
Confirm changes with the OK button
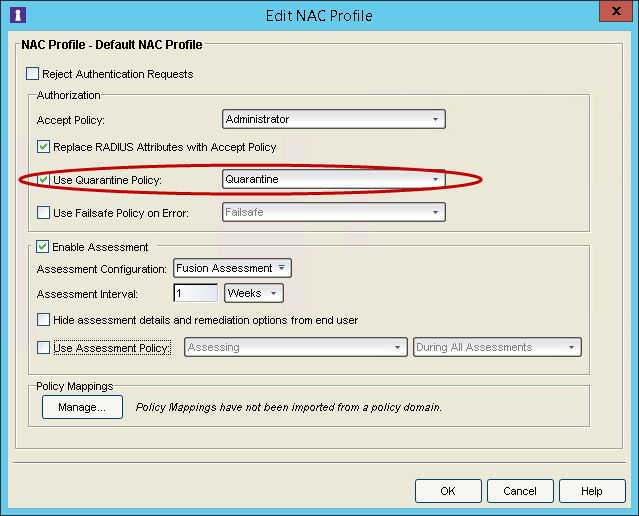[x=448, y=491]
